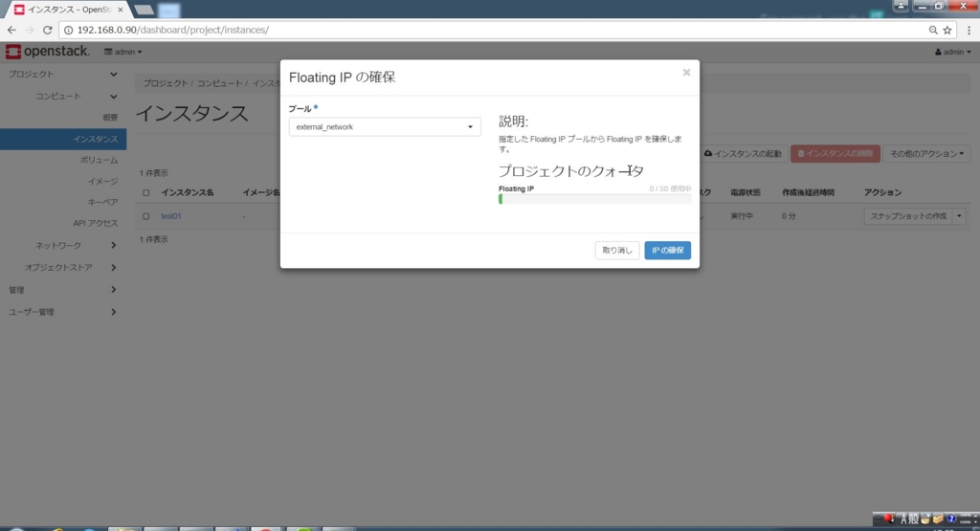Reload the page with refresh icon

pos(48,30)
